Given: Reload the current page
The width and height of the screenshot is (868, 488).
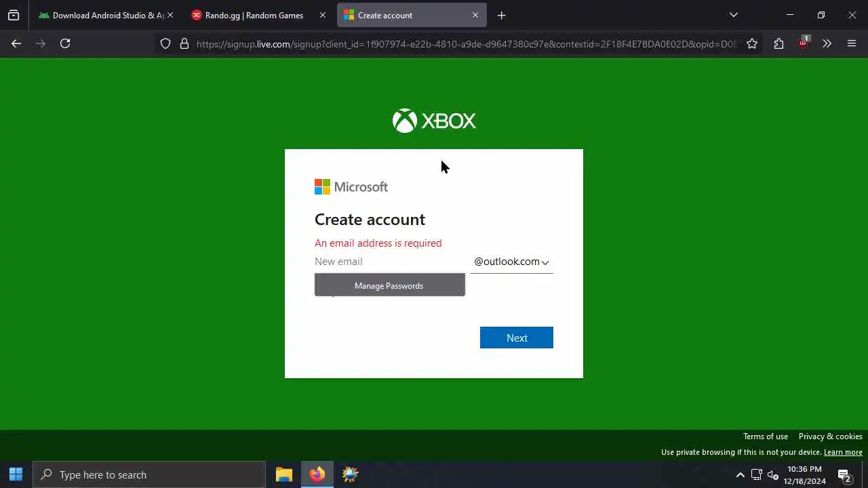Looking at the screenshot, I should click(x=65, y=43).
